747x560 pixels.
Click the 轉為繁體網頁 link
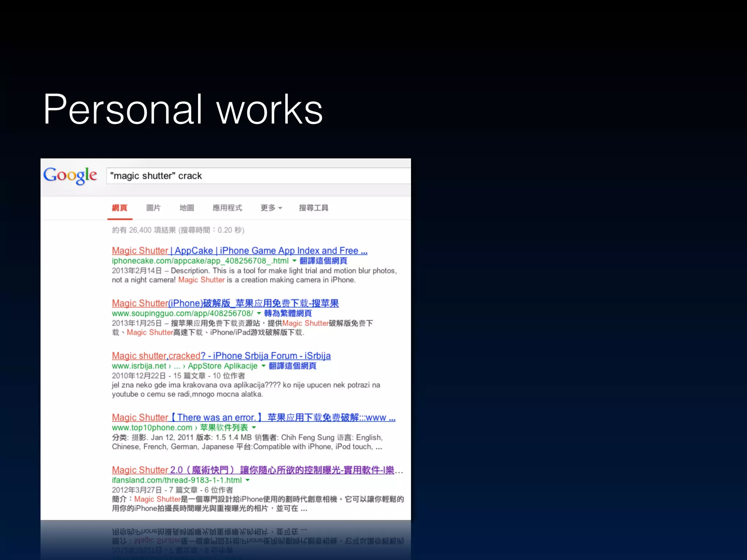(x=288, y=313)
